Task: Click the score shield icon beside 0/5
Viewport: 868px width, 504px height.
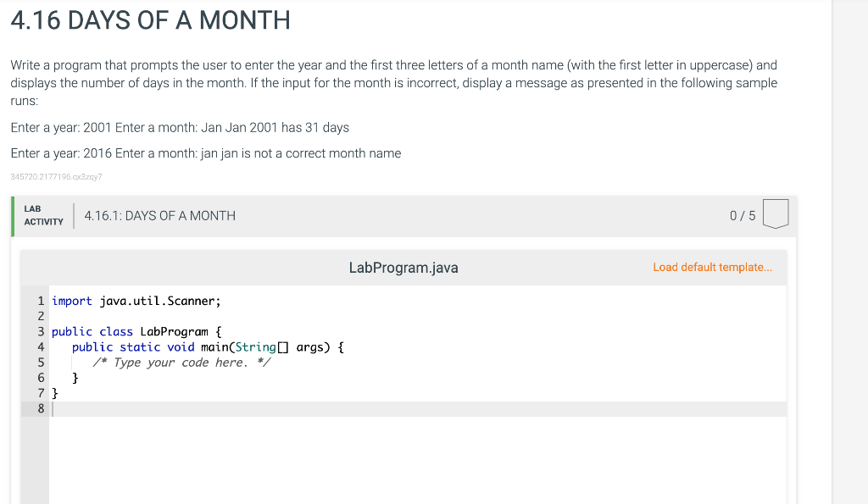Action: coord(776,214)
